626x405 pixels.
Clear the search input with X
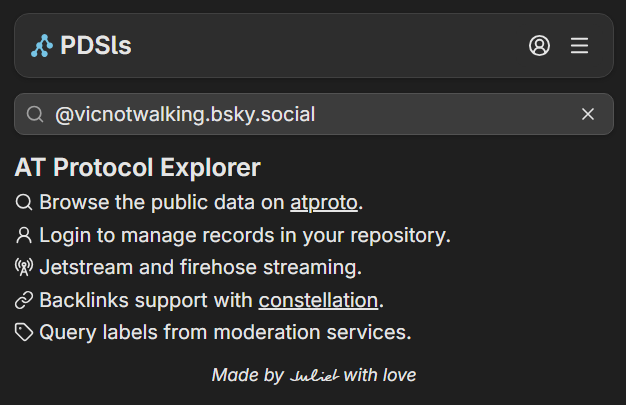click(x=588, y=114)
